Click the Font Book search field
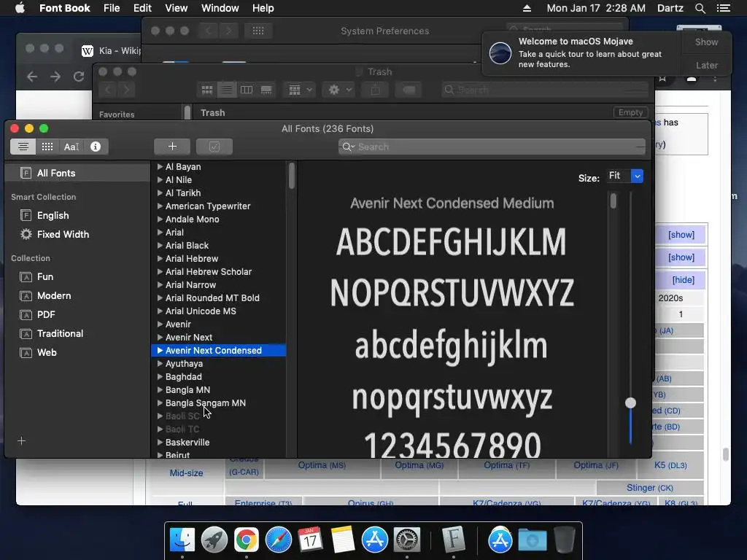 492,147
